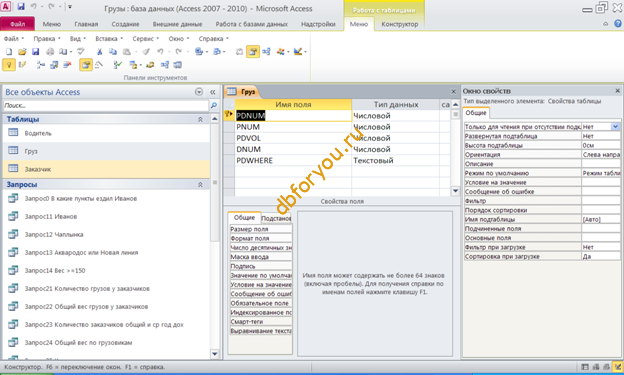Click the Relationships icon in the first toolbar row

click(266, 52)
